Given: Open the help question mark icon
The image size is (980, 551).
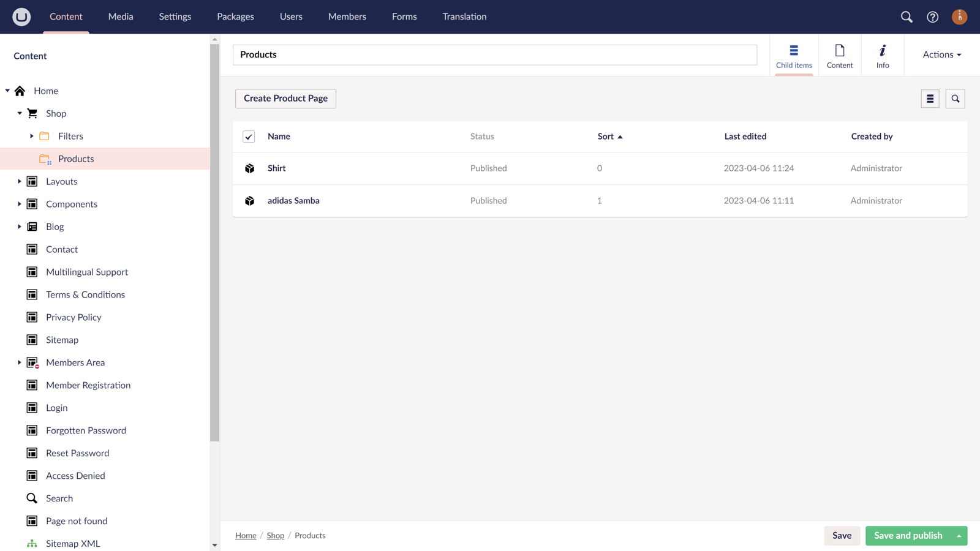Looking at the screenshot, I should click(932, 17).
